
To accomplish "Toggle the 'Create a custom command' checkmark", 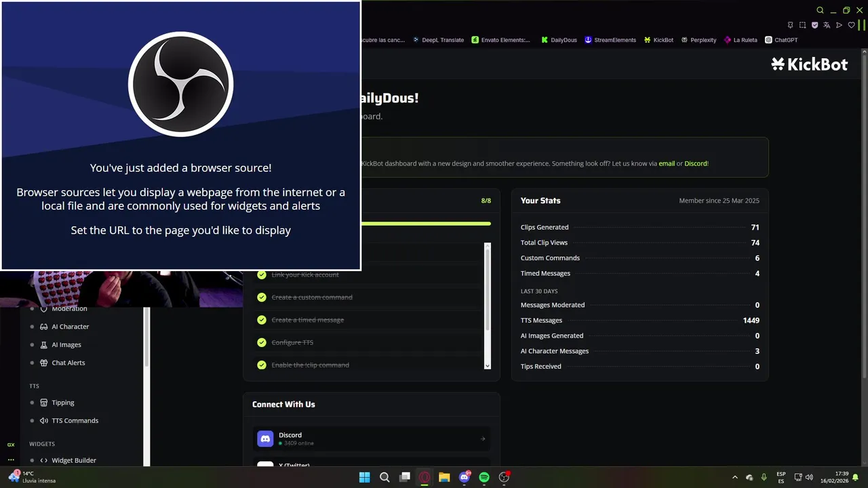I will click(x=261, y=297).
